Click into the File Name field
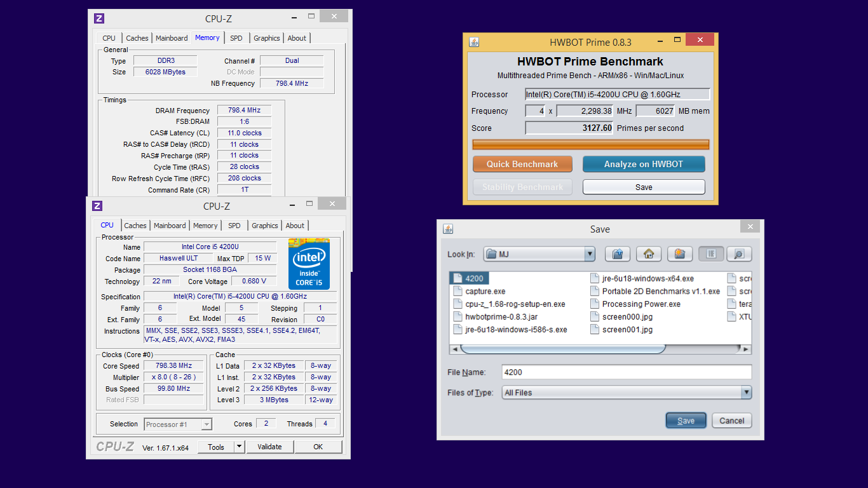 click(627, 372)
